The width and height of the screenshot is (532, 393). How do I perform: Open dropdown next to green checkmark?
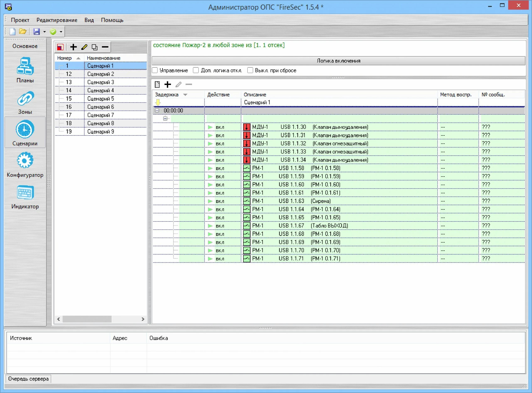pyautogui.click(x=61, y=32)
